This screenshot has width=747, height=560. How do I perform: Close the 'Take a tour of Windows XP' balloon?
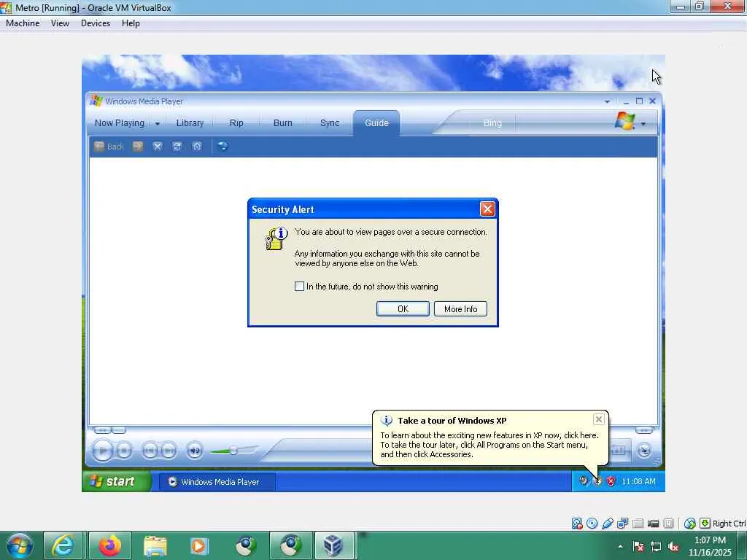599,419
